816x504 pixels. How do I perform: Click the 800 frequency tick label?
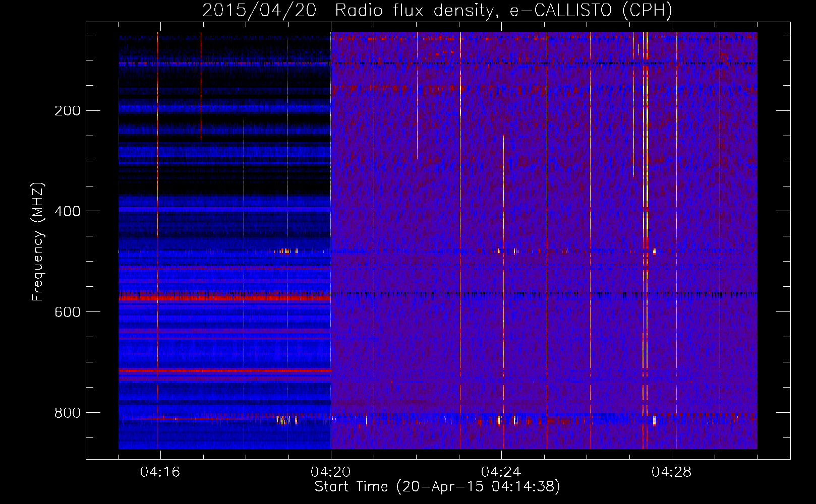[x=68, y=413]
